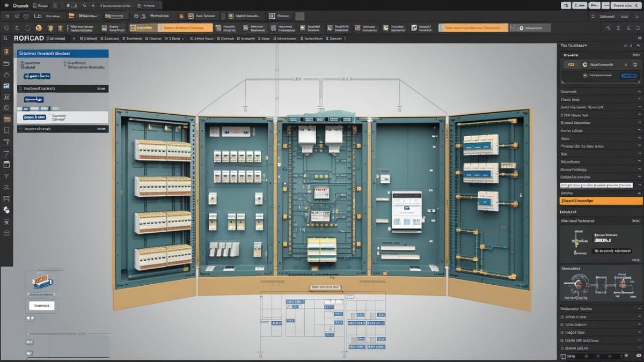This screenshot has width=644, height=362.
Task: Toggle the first radio option under blue panel header
Action: 23,63
